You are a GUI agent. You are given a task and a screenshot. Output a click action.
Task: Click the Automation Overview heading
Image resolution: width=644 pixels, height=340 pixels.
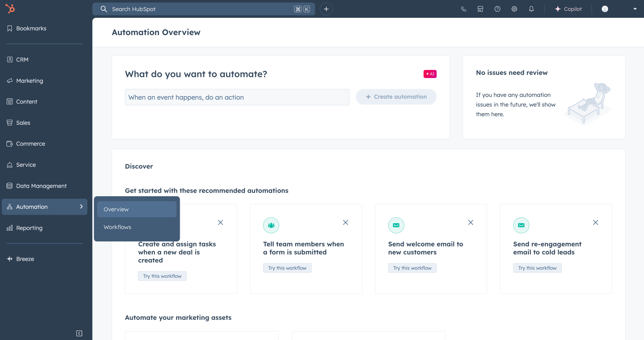(156, 32)
